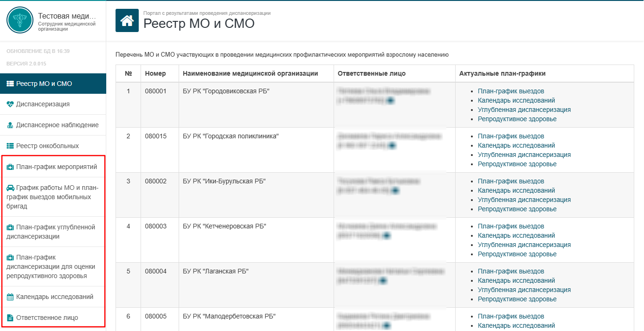Click the car icon beside График работы МО
This screenshot has width=644, height=331.
[x=10, y=188]
